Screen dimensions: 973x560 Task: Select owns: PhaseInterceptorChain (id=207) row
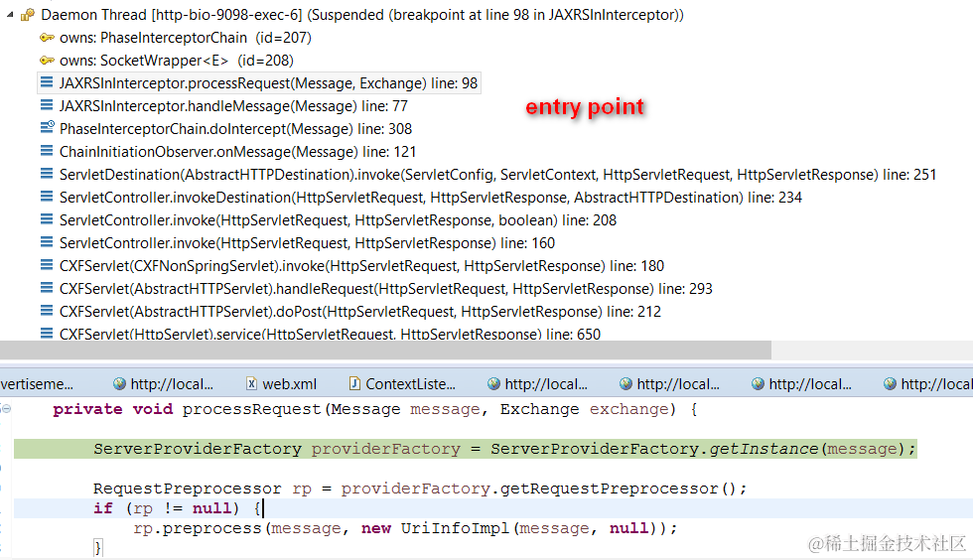click(185, 38)
